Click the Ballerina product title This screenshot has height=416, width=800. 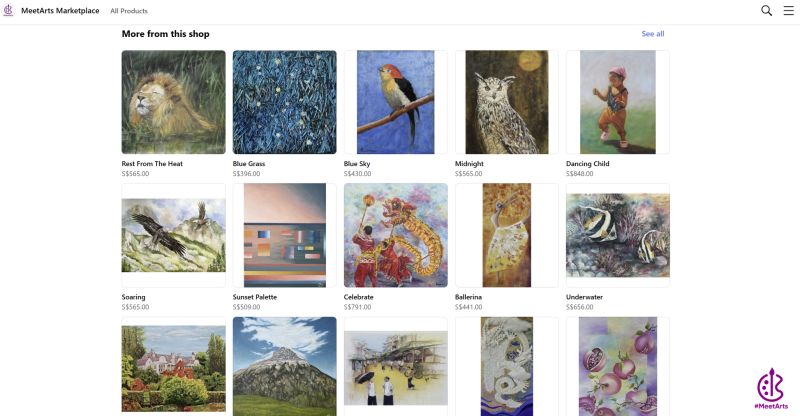click(x=468, y=297)
